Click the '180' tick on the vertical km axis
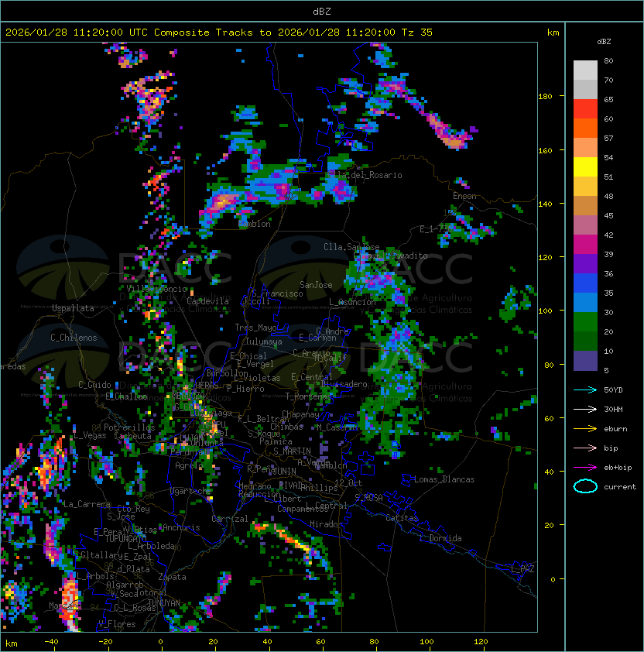The image size is (644, 652). 545,96
